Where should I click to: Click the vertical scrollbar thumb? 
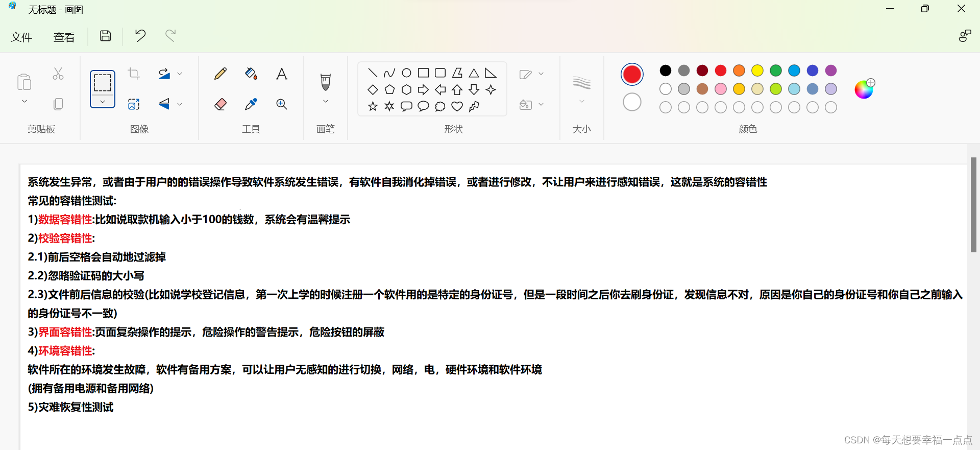coord(973,205)
